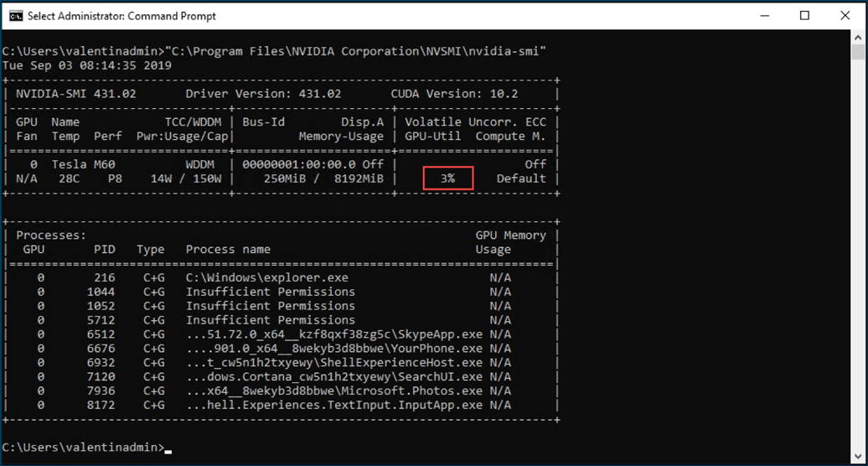
Task: Minimize the Command Prompt window
Action: coord(767,16)
